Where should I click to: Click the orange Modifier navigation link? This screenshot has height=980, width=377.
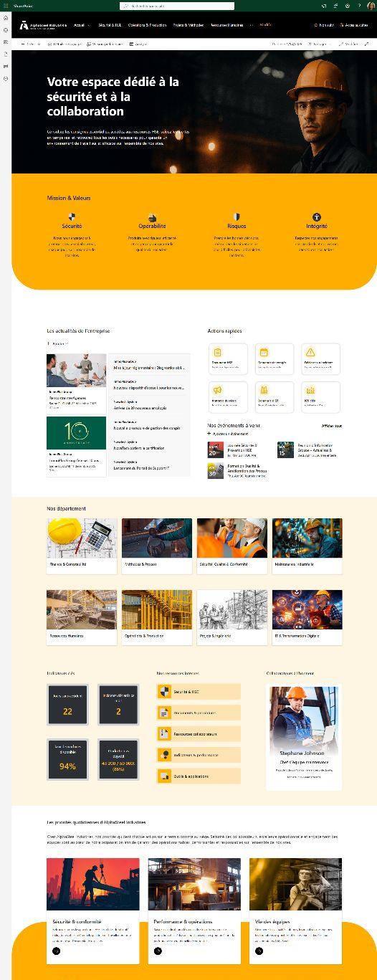(x=265, y=24)
